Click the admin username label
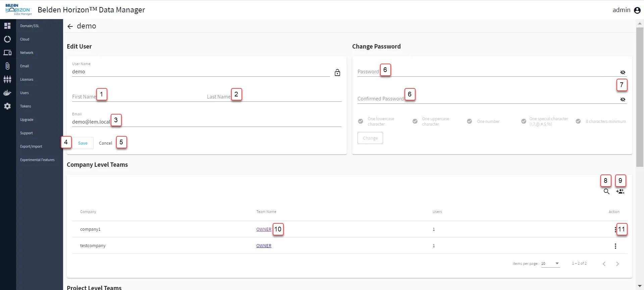The height and width of the screenshot is (290, 644). (x=622, y=10)
